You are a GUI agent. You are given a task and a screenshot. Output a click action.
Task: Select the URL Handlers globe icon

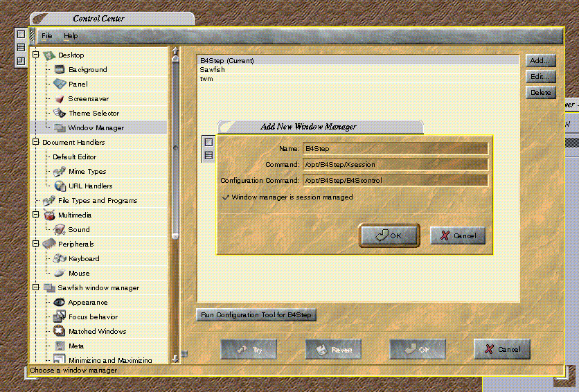click(x=60, y=186)
